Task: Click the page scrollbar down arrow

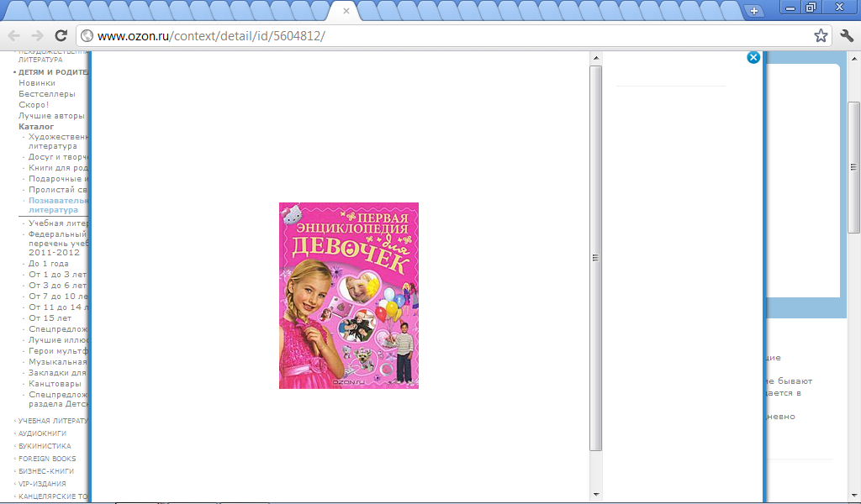Action: point(854,494)
